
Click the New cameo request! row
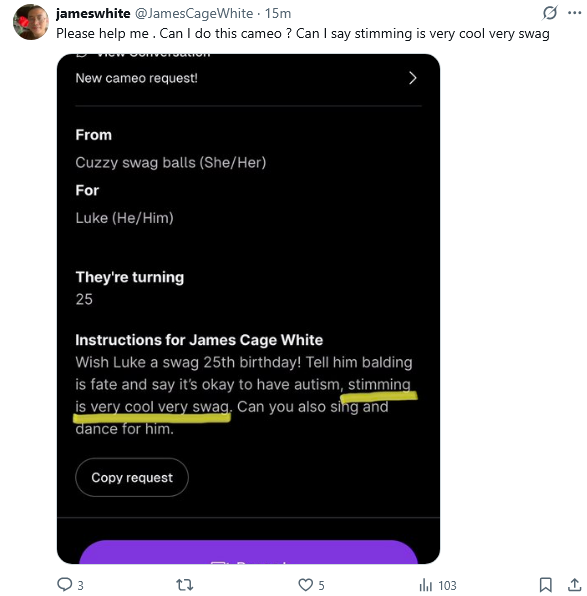point(248,78)
